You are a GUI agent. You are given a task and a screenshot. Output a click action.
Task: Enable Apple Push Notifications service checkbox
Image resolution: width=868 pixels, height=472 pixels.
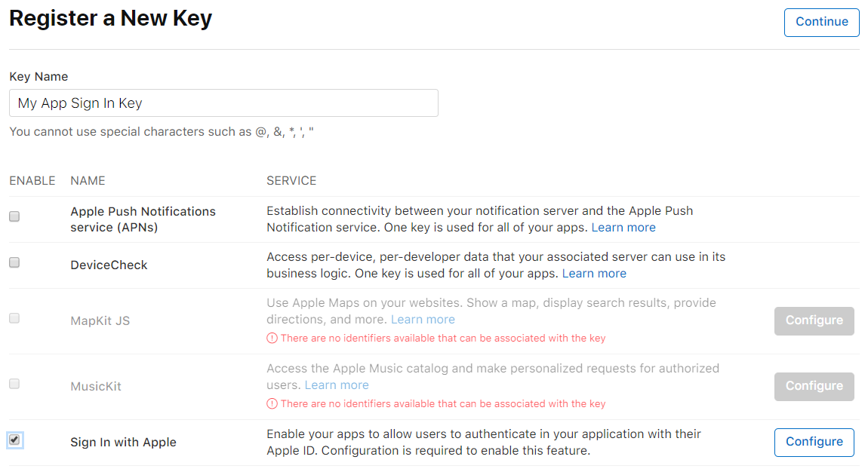tap(14, 216)
